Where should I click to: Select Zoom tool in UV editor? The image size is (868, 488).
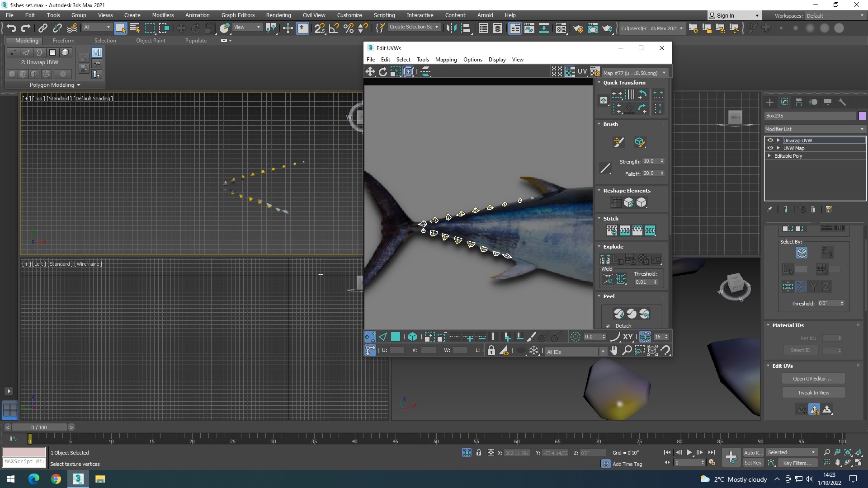(627, 351)
